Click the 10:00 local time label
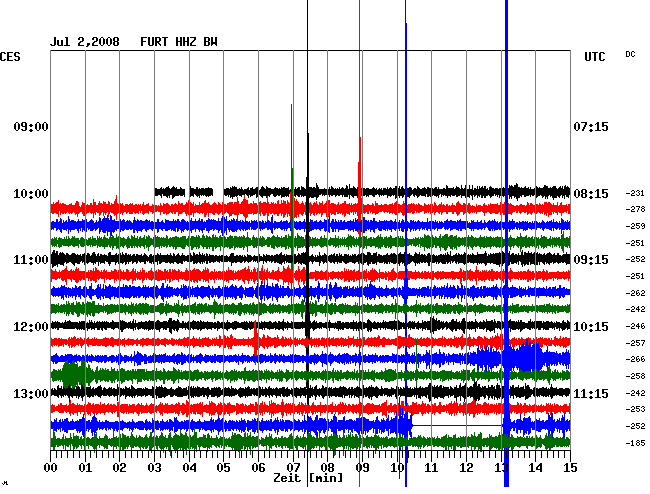Screen dimensions: 650x494 tap(31, 194)
